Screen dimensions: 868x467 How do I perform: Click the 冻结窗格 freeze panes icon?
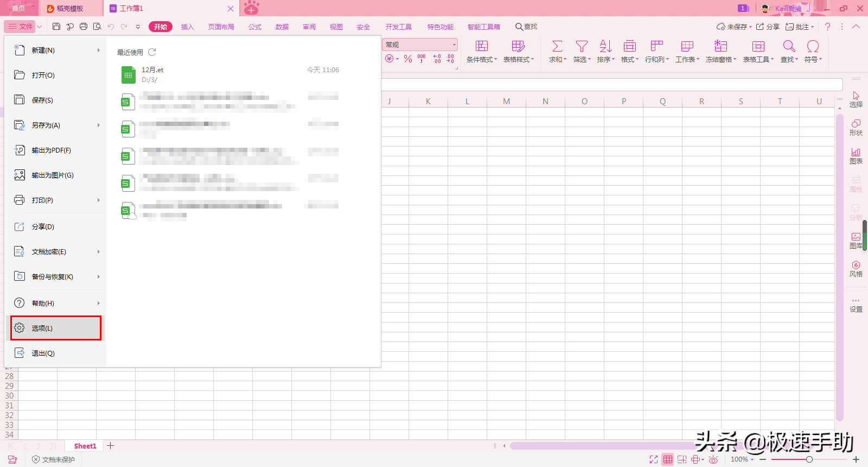click(x=720, y=47)
